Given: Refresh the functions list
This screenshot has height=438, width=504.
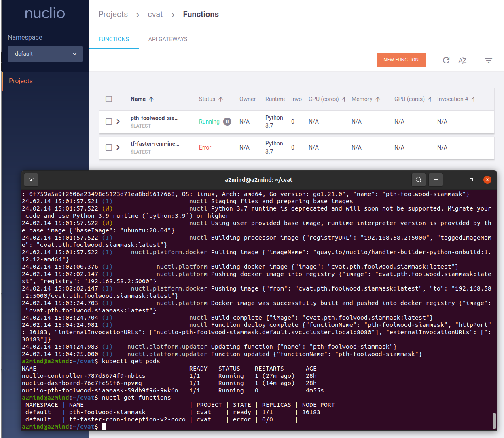Looking at the screenshot, I should click(x=446, y=60).
